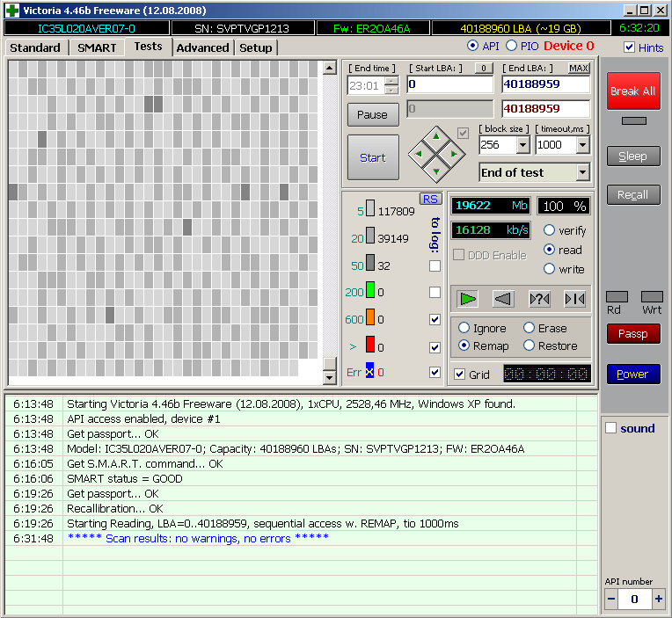The width and height of the screenshot is (672, 618).
Task: Click the red Break All button
Action: [x=633, y=91]
